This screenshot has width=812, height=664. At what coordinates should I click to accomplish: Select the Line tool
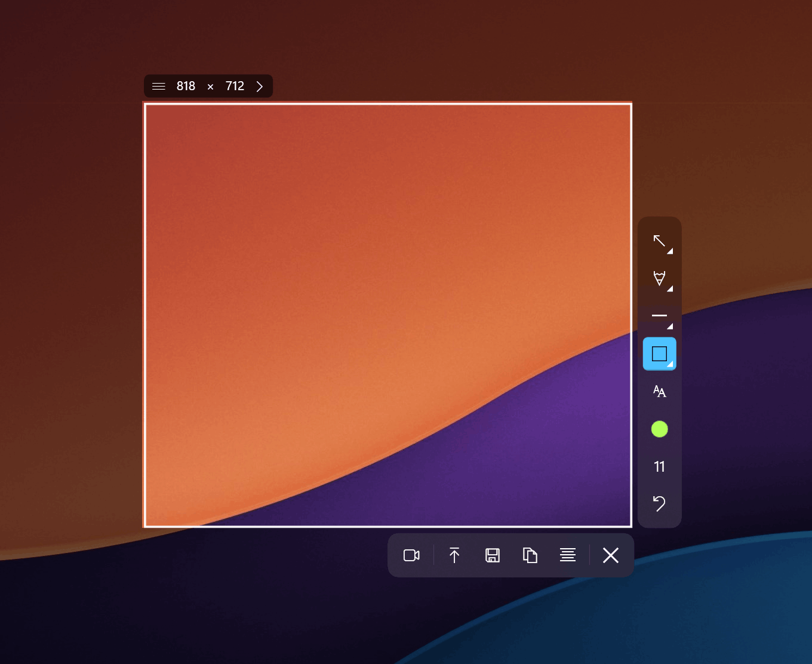click(659, 316)
